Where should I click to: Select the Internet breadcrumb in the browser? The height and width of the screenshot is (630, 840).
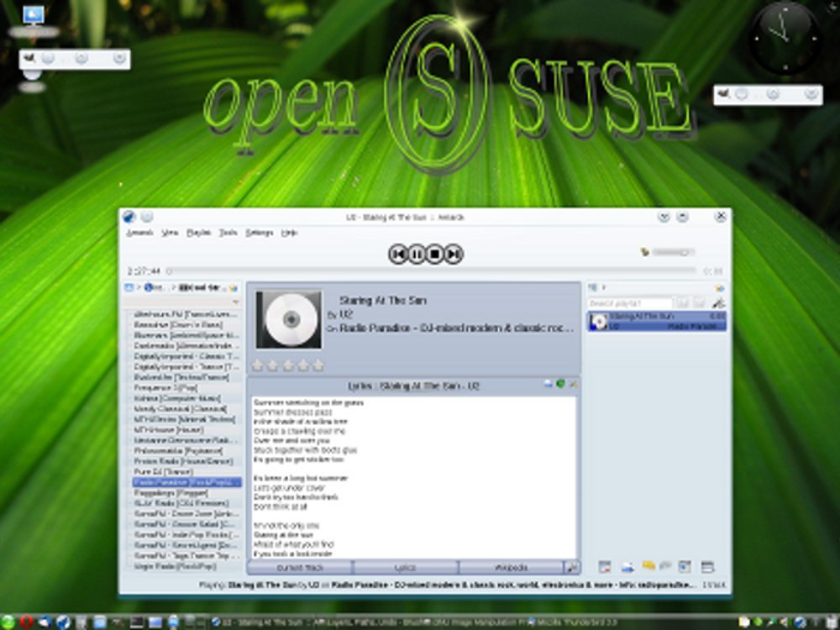pyautogui.click(x=155, y=287)
